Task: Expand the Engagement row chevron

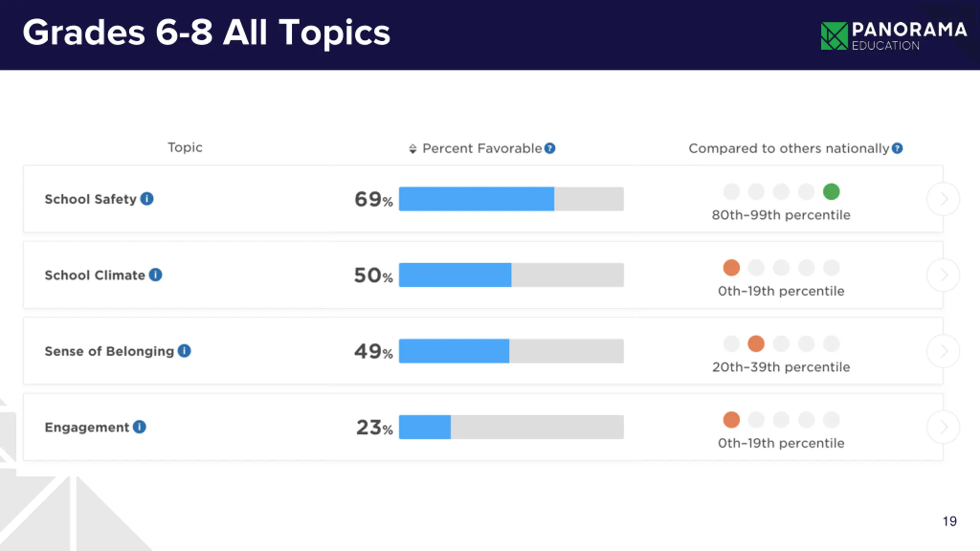Action: pyautogui.click(x=943, y=427)
